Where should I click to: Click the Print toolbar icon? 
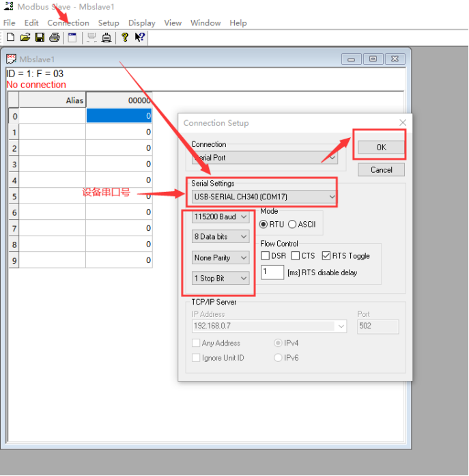[55, 38]
